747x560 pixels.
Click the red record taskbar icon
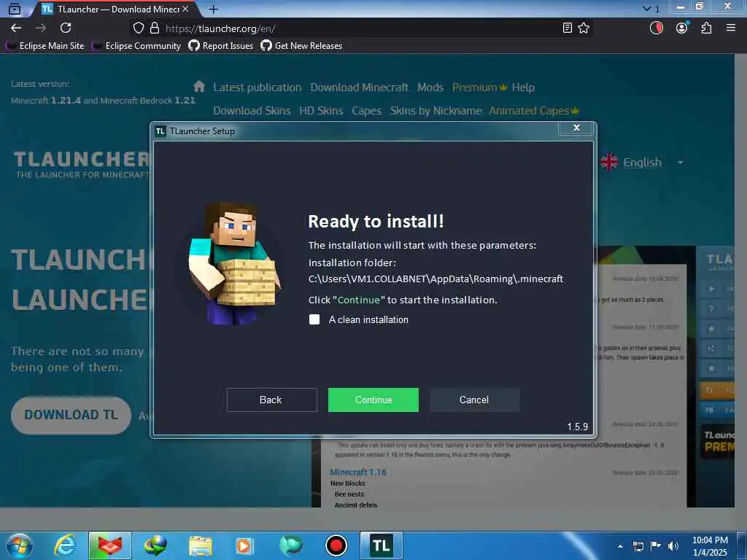[x=336, y=545]
